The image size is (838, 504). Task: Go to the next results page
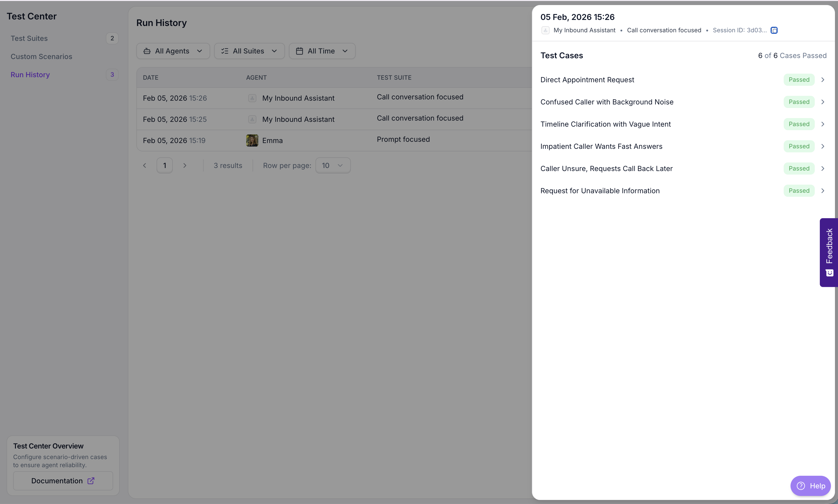pyautogui.click(x=185, y=165)
